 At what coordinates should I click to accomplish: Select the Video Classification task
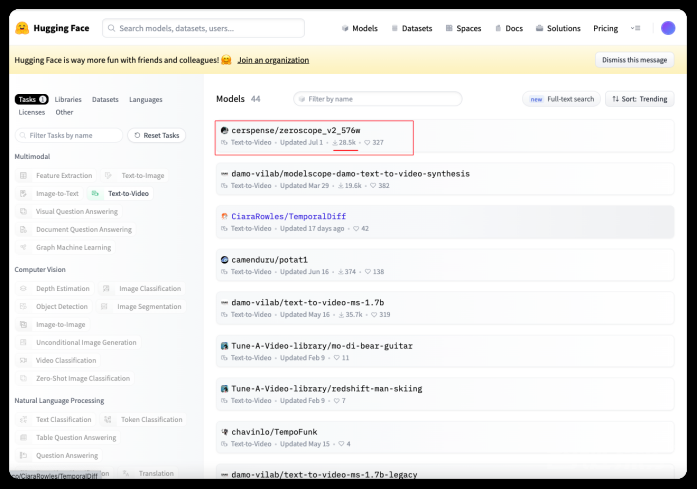58,360
